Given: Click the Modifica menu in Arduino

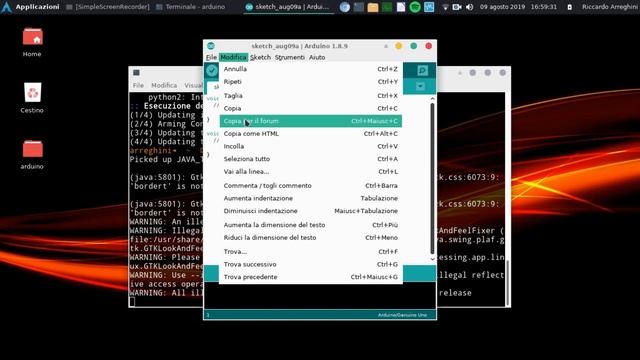Looking at the screenshot, I should point(233,57).
